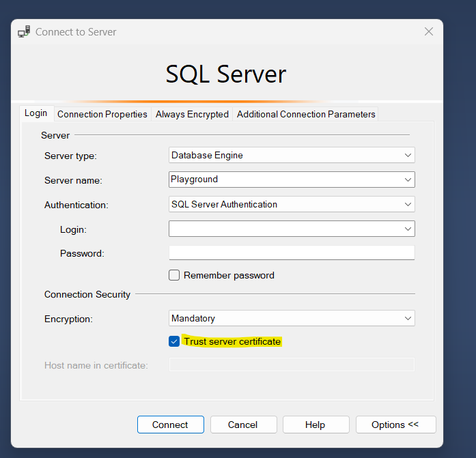Click the Server name text box
This screenshot has width=476, height=458.
285,180
